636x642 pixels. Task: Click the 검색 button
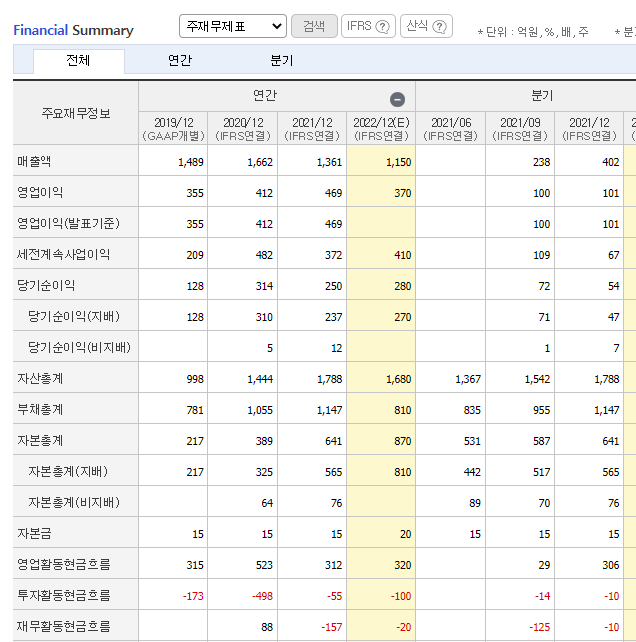tap(314, 26)
